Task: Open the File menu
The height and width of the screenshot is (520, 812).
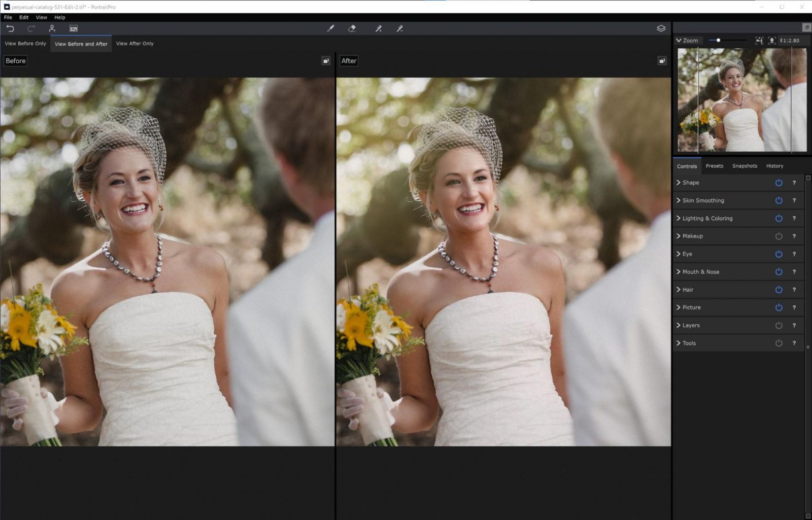Action: click(x=8, y=17)
